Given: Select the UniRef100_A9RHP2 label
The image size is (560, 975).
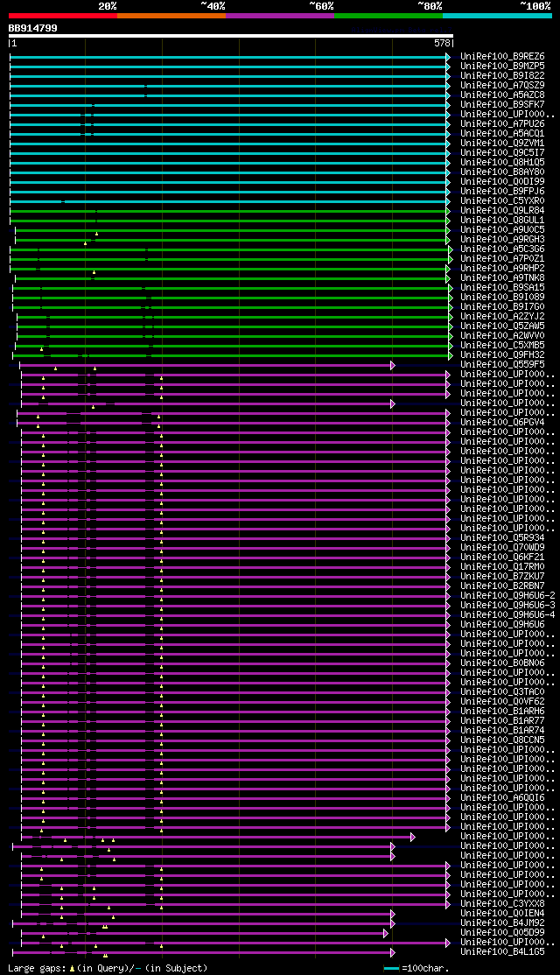Looking at the screenshot, I should point(503,269).
